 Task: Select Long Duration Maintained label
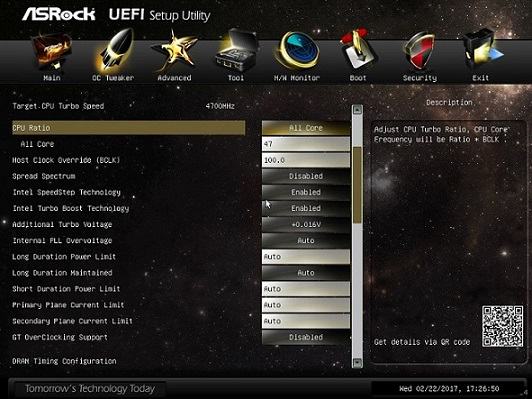pyautogui.click(x=62, y=273)
